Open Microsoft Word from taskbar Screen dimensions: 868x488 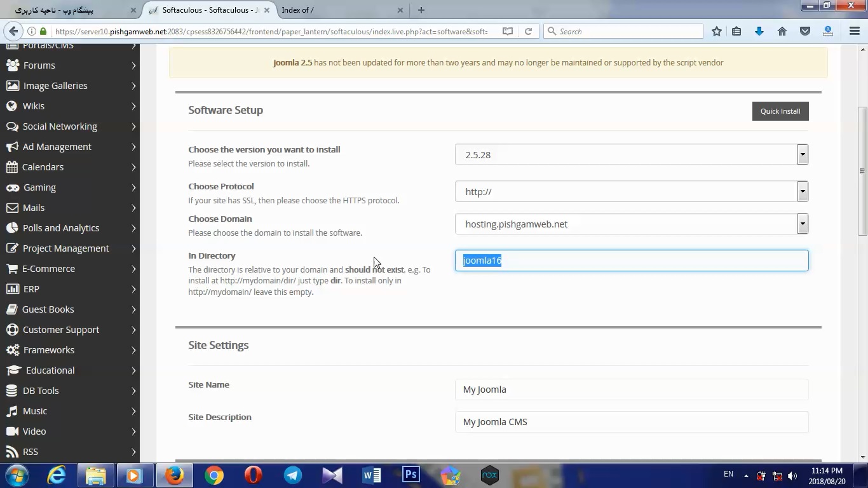coord(372,475)
